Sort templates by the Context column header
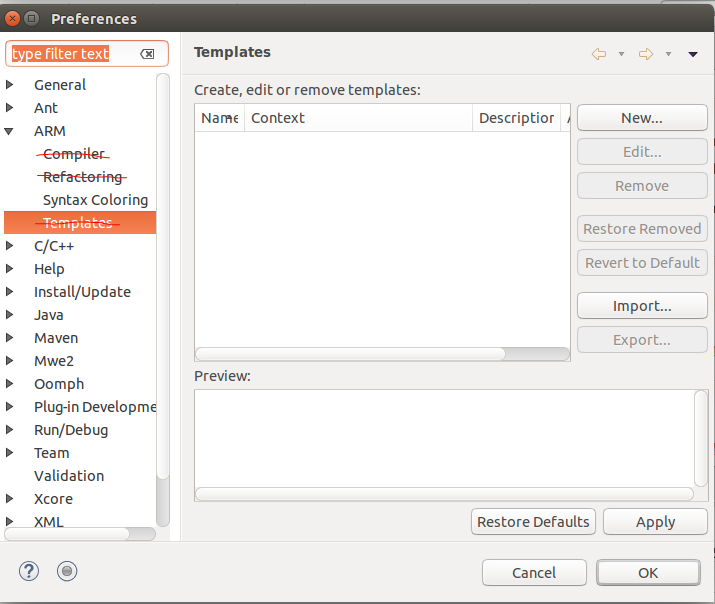The height and width of the screenshot is (604, 715). point(358,118)
